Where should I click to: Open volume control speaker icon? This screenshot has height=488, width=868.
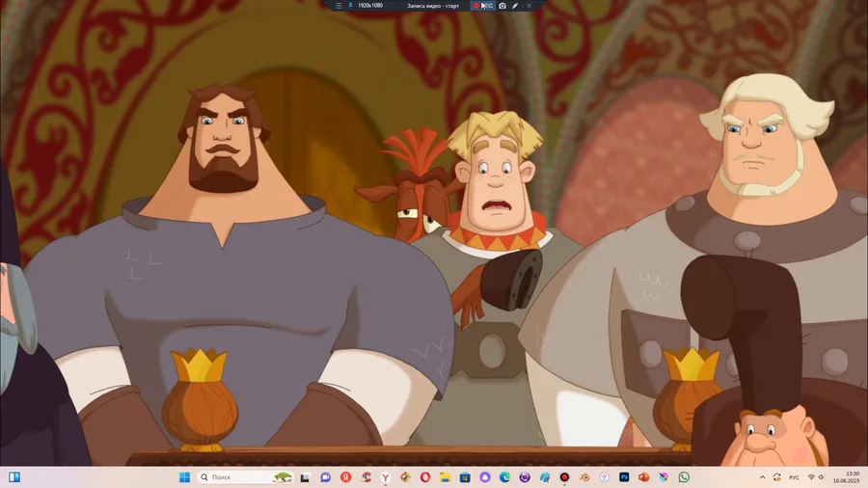coord(821,477)
